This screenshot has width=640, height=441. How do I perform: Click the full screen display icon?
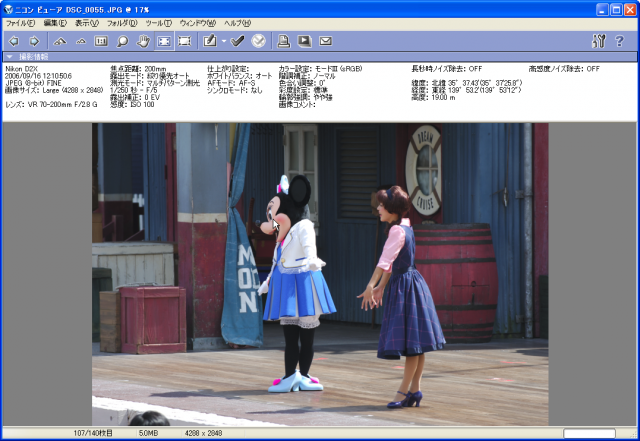[x=185, y=41]
